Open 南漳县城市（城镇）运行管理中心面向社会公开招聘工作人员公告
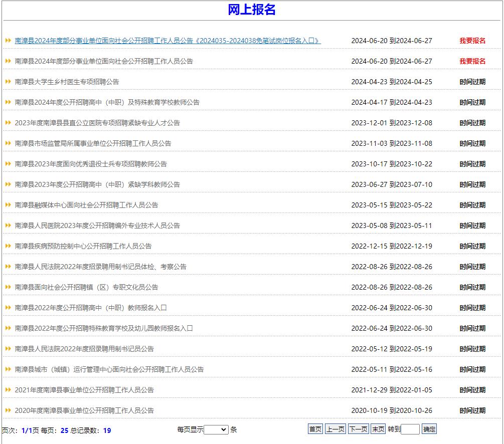This screenshot has height=444, width=504. (x=109, y=370)
